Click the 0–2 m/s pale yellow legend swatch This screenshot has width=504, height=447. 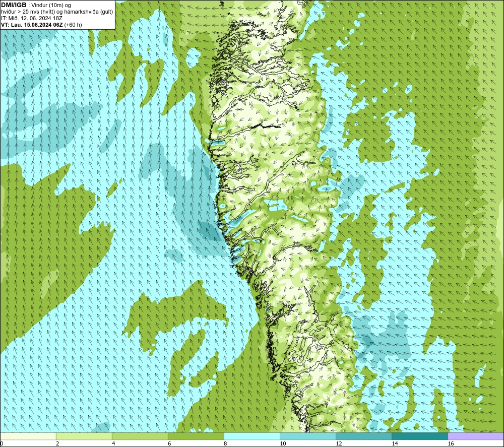click(28, 436)
